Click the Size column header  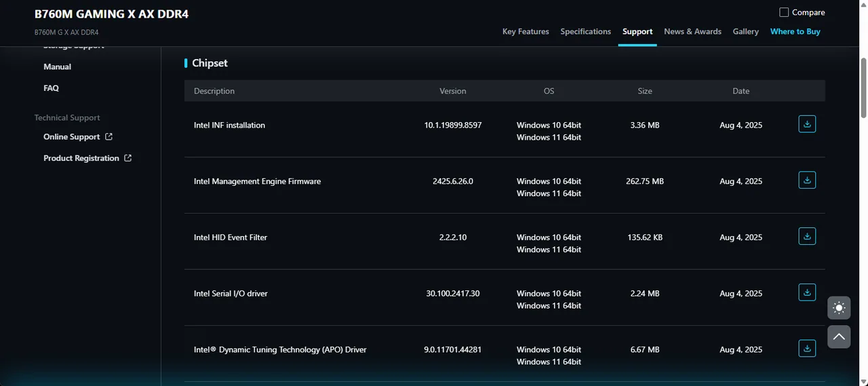[645, 91]
